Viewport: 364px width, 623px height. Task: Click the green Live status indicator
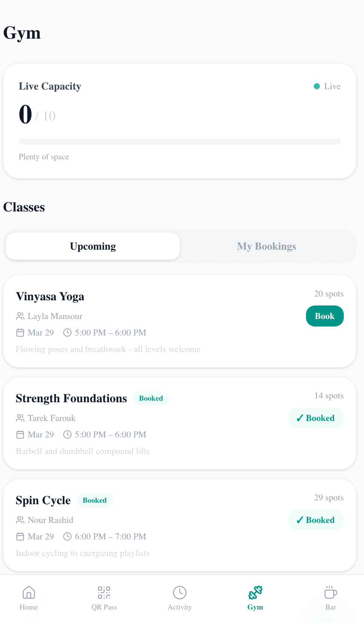317,86
